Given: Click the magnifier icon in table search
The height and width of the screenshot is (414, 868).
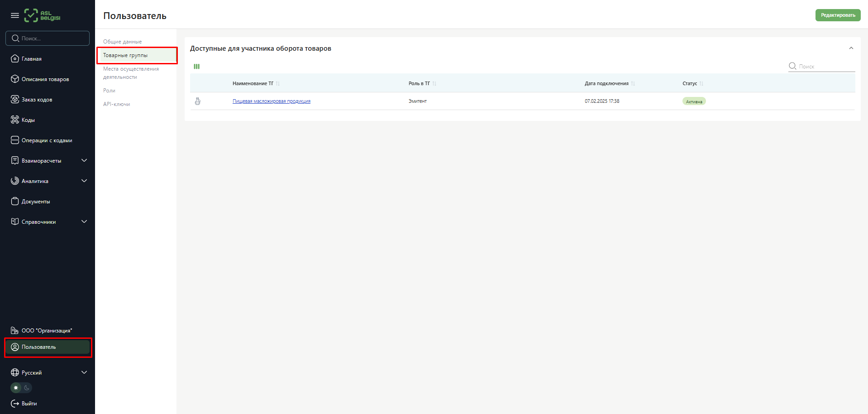Looking at the screenshot, I should pos(792,66).
